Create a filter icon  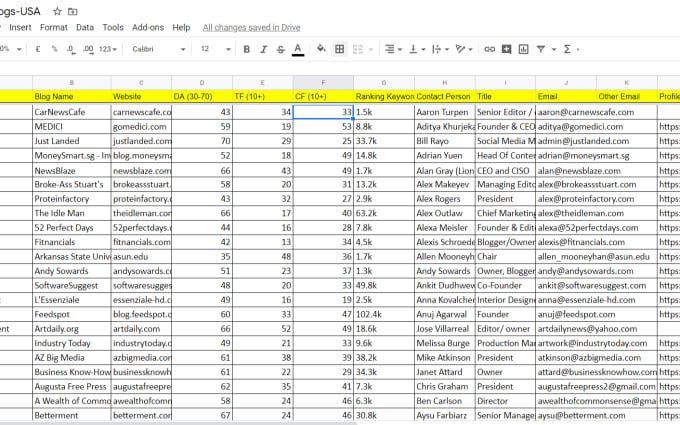540,49
